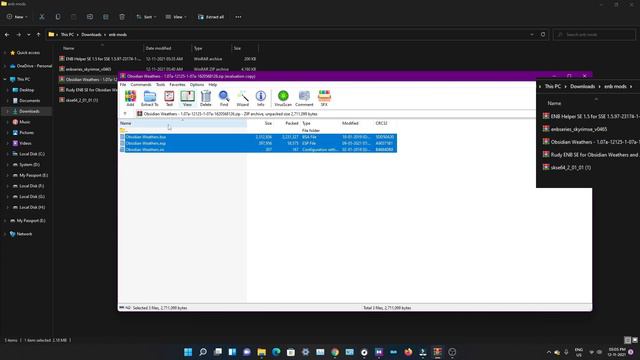Open the Sort dropdown in Explorer toolbar
The image size is (640, 360).
[x=146, y=17]
